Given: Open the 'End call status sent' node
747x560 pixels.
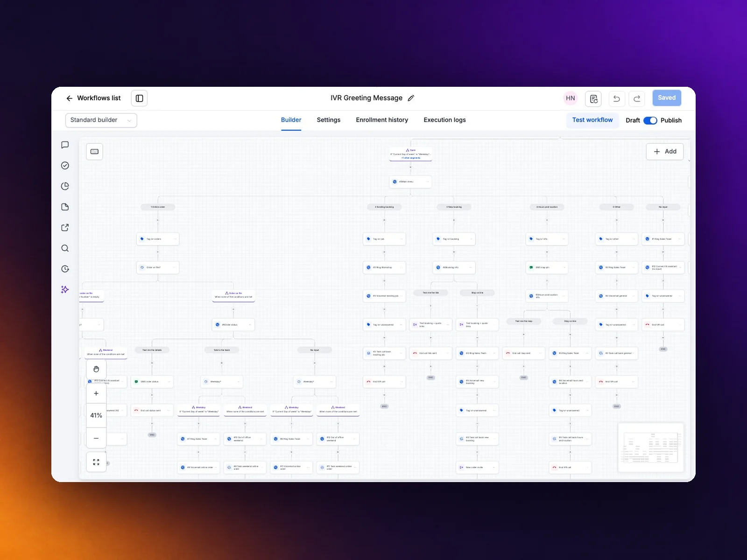Looking at the screenshot, I should (x=152, y=411).
